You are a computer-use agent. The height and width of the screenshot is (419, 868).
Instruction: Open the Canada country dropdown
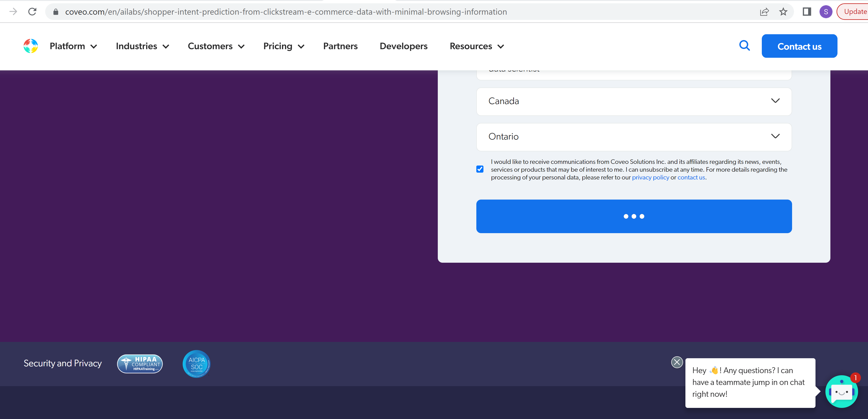(x=633, y=101)
